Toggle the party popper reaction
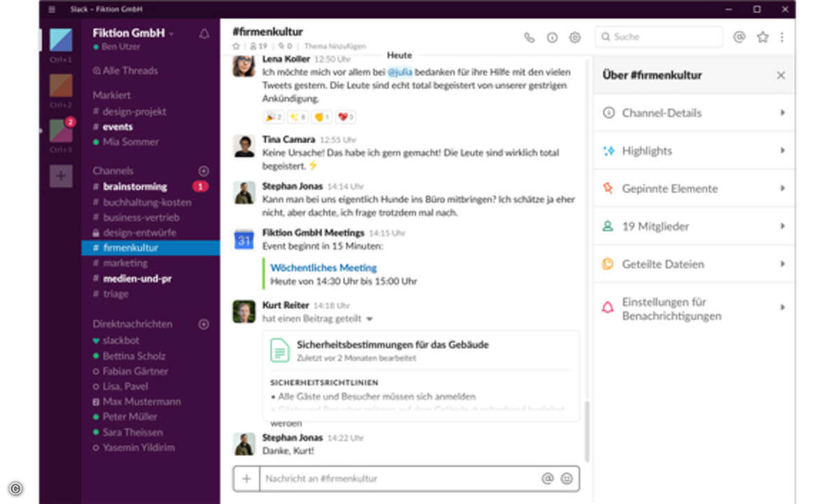Screen dimensions: 840x504 coord(273,117)
